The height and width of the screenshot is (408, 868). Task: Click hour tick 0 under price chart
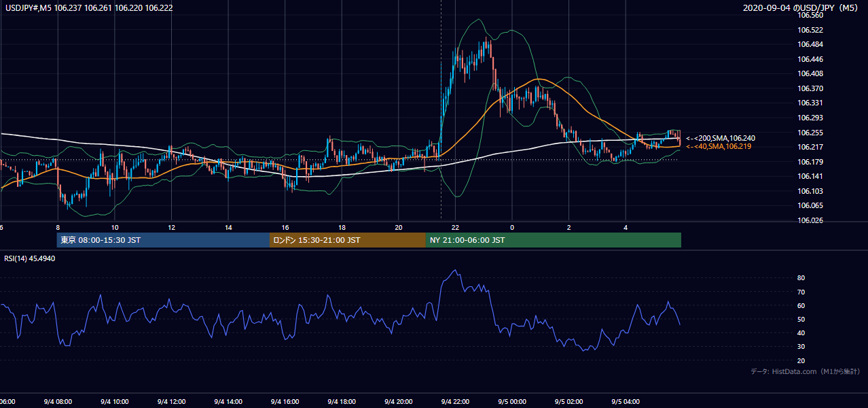pyautogui.click(x=512, y=227)
